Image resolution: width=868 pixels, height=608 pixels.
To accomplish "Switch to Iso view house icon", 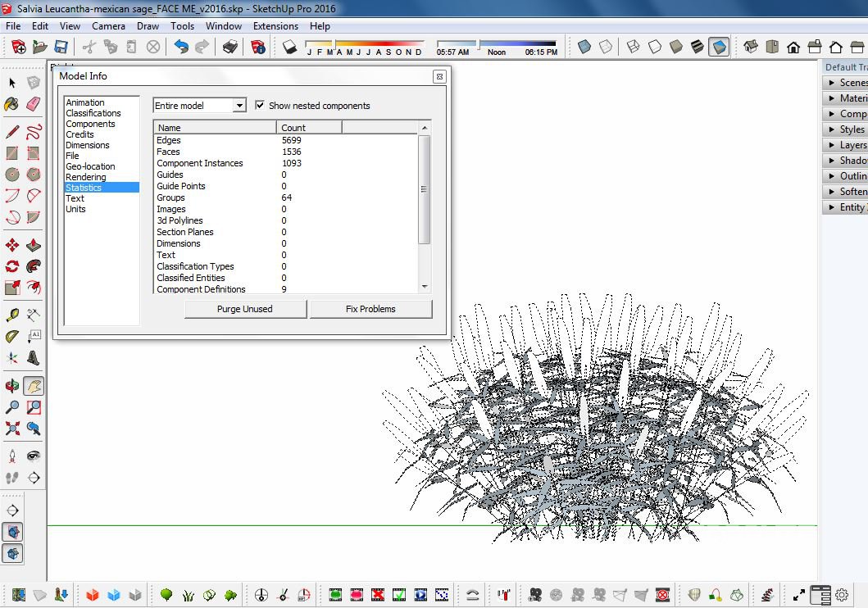I will point(751,48).
